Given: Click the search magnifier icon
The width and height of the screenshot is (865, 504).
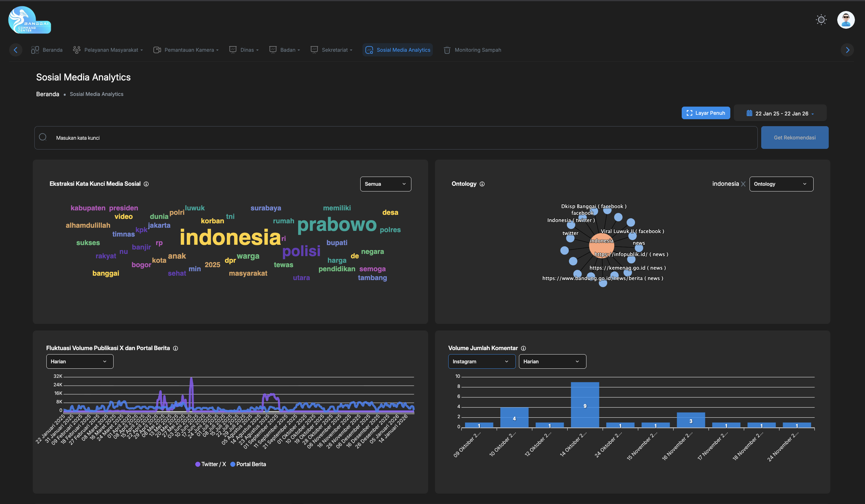Looking at the screenshot, I should pyautogui.click(x=43, y=137).
